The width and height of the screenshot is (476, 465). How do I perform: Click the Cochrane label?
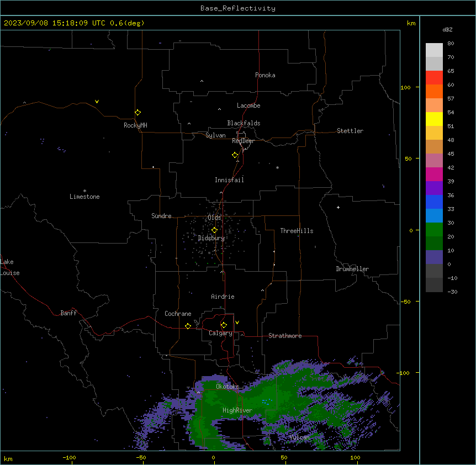(178, 314)
